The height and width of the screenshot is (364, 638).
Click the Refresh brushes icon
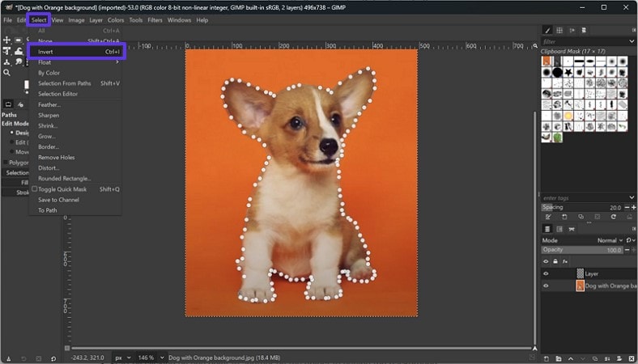point(613,217)
